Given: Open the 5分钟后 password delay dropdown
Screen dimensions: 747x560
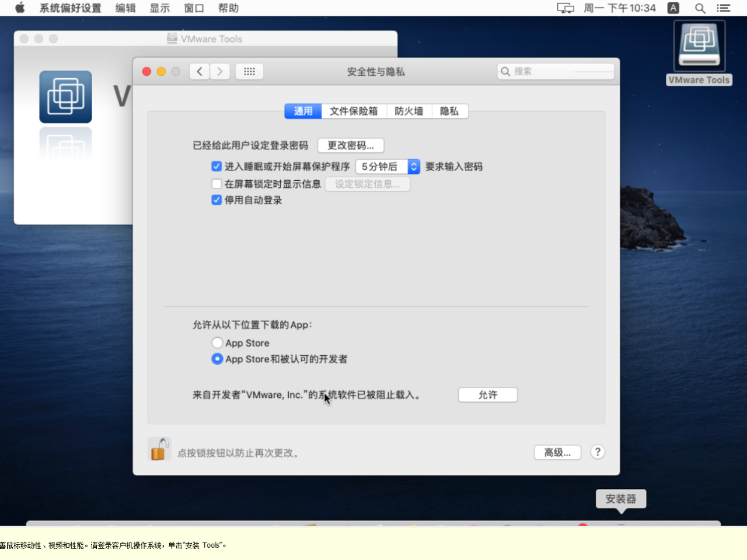Looking at the screenshot, I should click(x=388, y=166).
